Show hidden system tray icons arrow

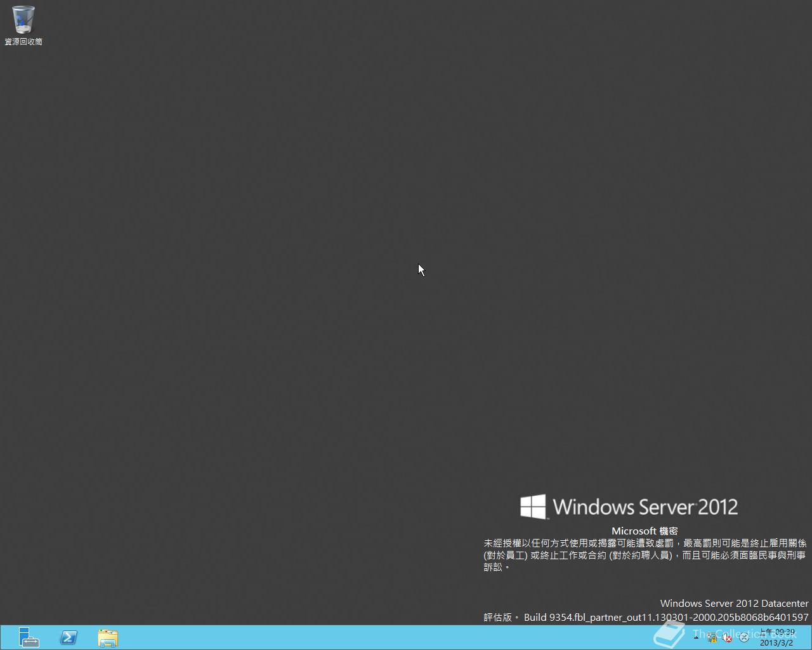click(x=697, y=637)
